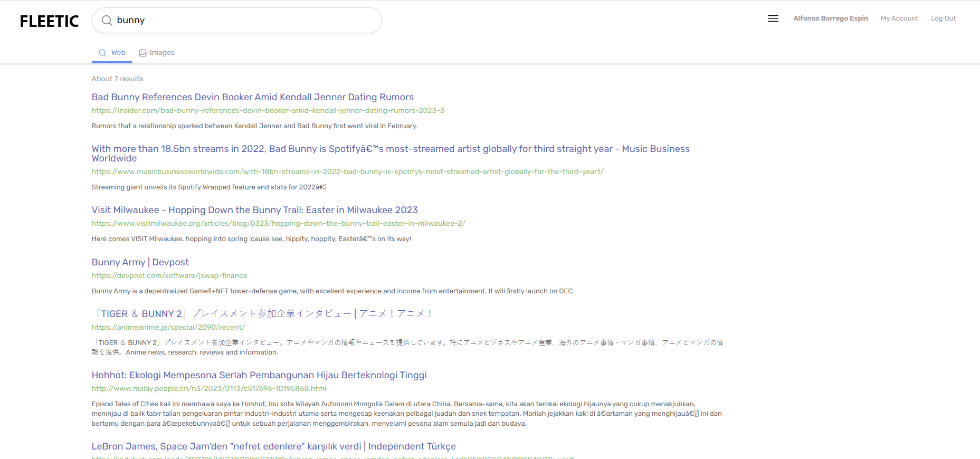
Task: Open the hamburger menu icon
Action: point(773,18)
